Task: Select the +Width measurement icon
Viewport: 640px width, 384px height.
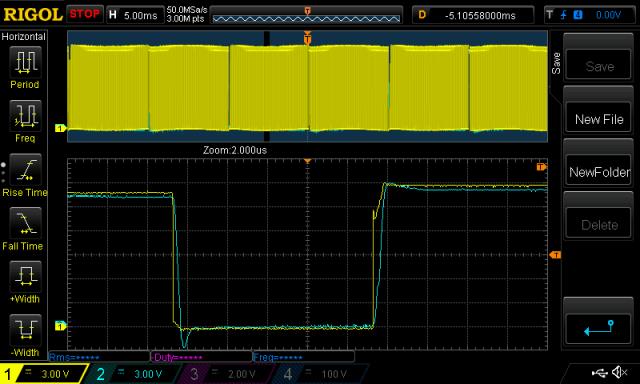Action: 25,277
